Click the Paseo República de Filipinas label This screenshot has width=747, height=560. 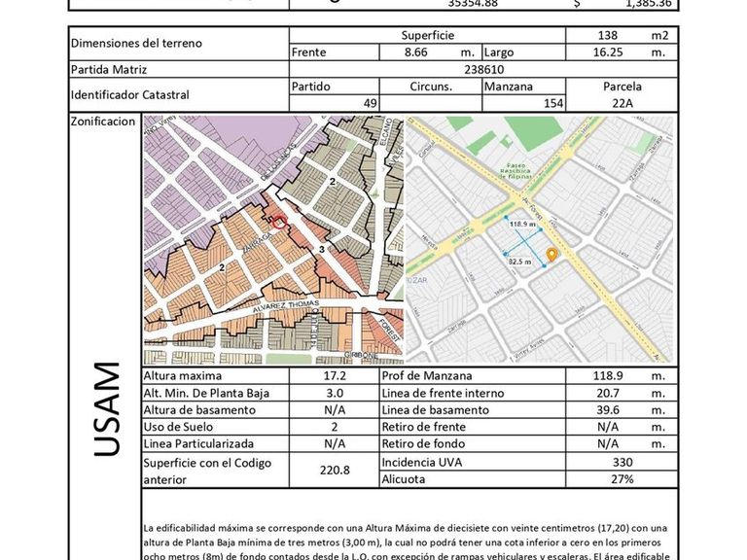coord(515,171)
